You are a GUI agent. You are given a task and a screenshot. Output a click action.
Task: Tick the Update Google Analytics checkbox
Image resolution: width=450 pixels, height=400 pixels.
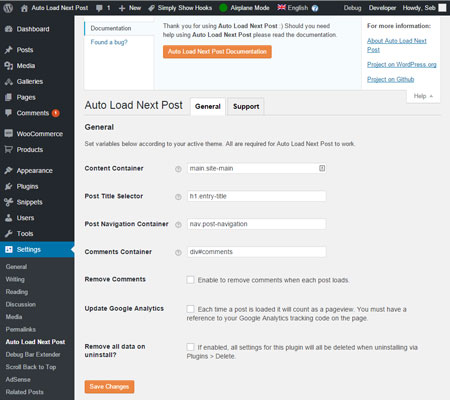pos(190,309)
